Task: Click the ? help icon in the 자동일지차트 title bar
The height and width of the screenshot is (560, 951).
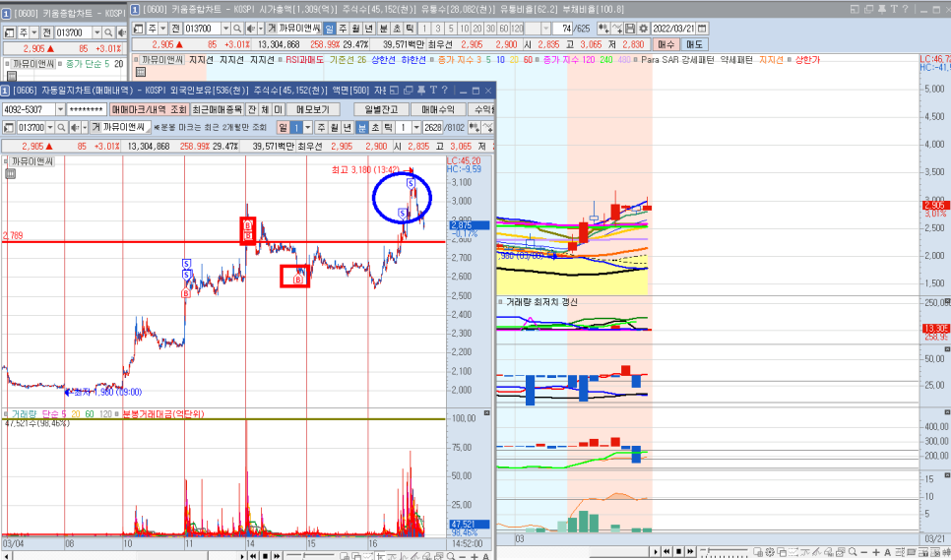Action: click(x=444, y=91)
